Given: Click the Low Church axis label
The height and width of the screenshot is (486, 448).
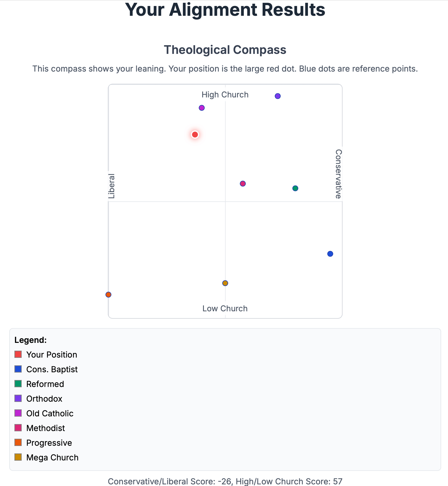Looking at the screenshot, I should (225, 309).
